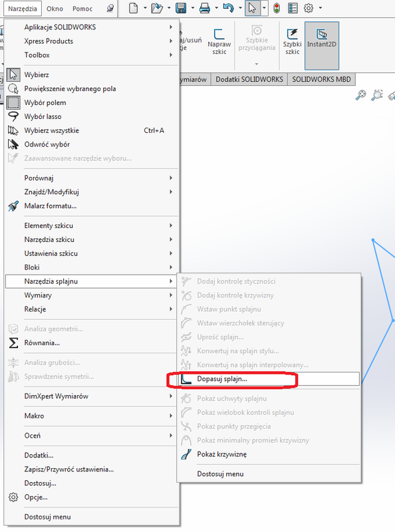
Task: Switch to the SOLIDWORKS MBD tab
Action: (x=321, y=79)
